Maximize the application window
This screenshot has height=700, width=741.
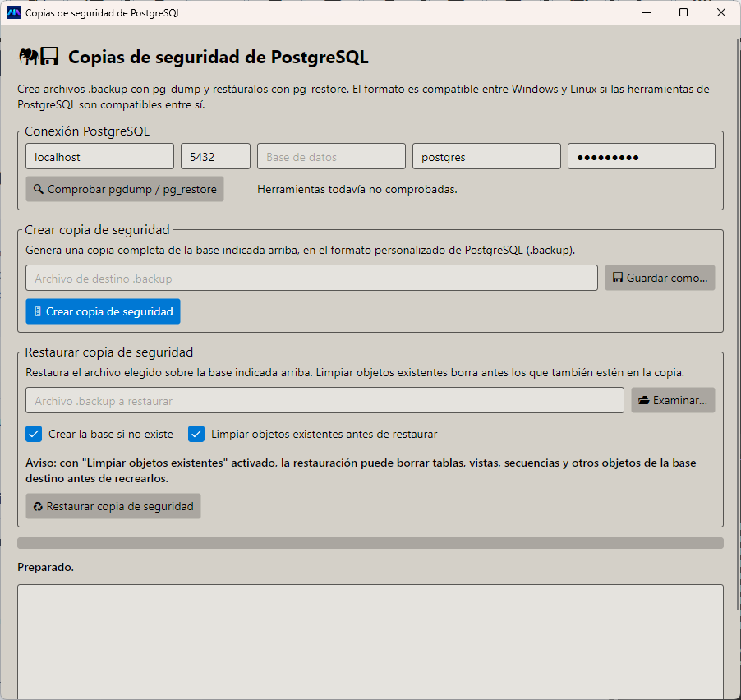[x=683, y=13]
